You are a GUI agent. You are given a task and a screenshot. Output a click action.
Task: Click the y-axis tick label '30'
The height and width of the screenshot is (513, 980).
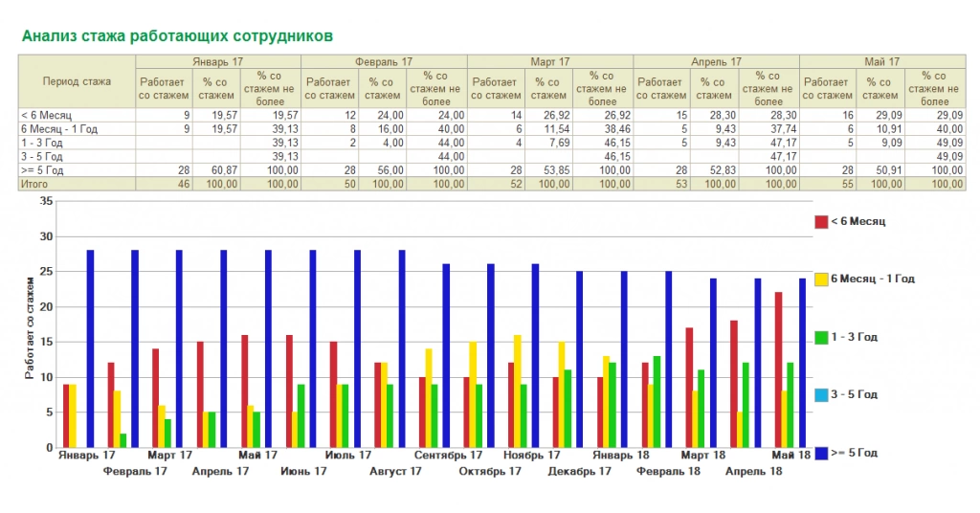point(46,236)
